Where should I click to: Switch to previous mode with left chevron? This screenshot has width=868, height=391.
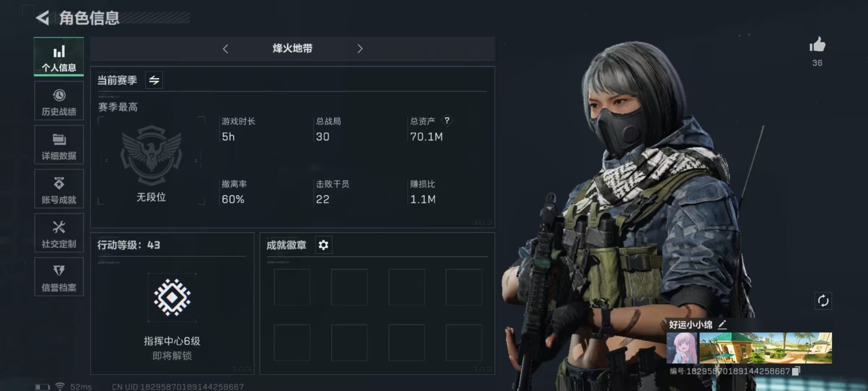click(x=226, y=49)
